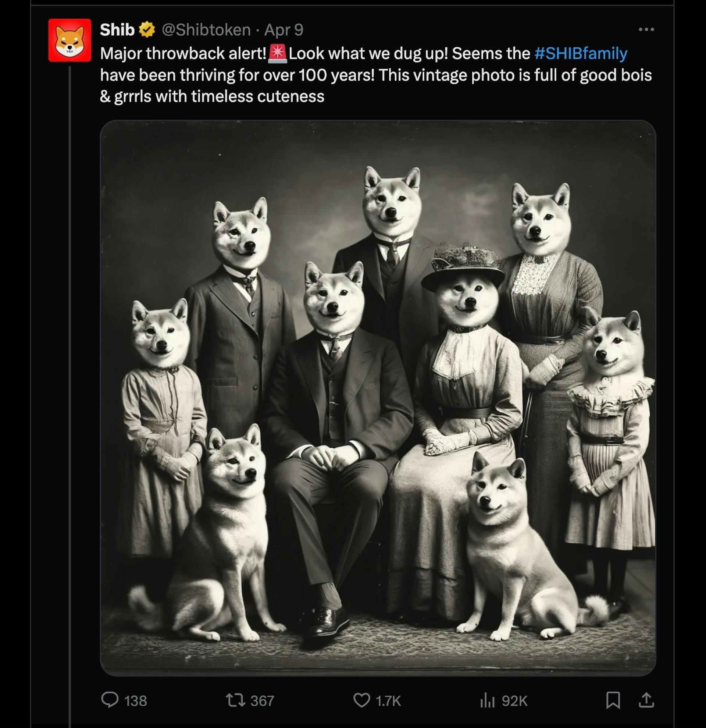Click the gold verified badge next to Shib
Image resolution: width=706 pixels, height=728 pixels.
tap(147, 30)
